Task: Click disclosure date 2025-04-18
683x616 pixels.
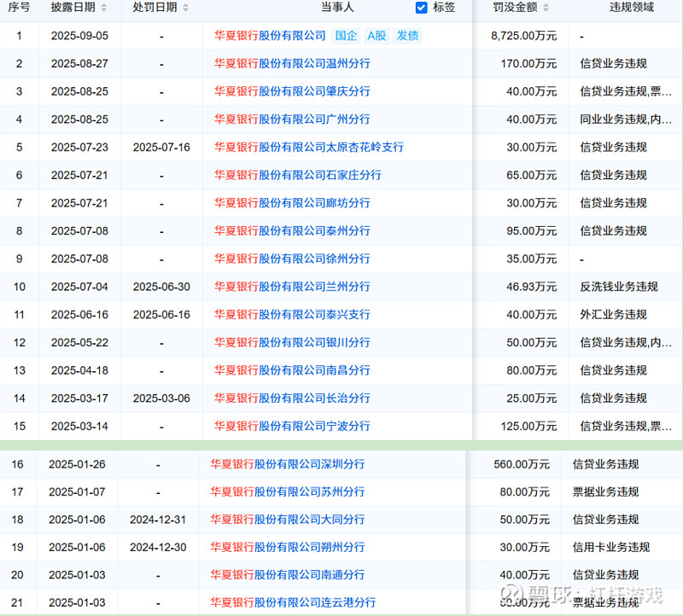Action: 79,370
